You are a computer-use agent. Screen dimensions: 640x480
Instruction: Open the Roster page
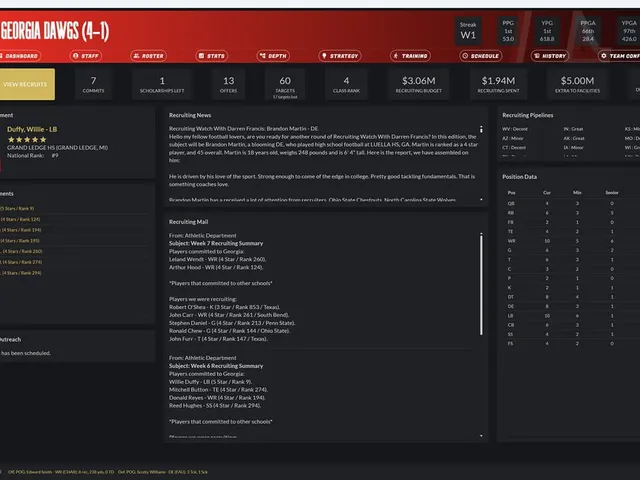tap(149, 56)
